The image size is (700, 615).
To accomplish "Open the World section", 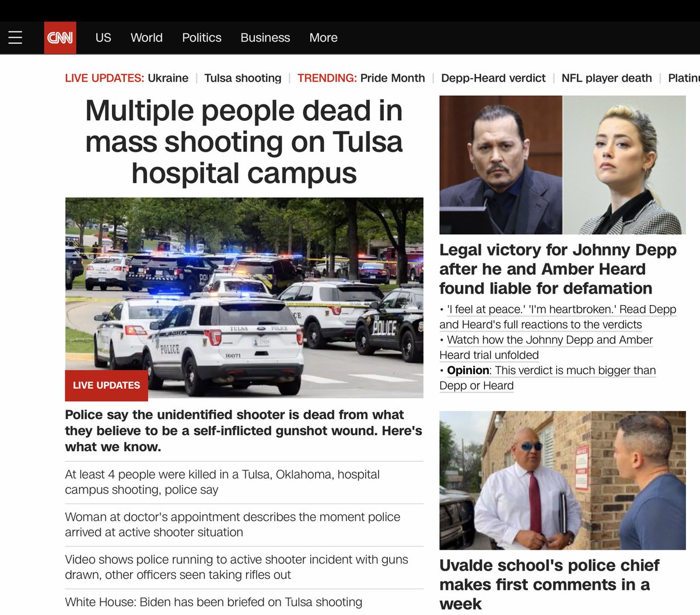I will coord(146,38).
